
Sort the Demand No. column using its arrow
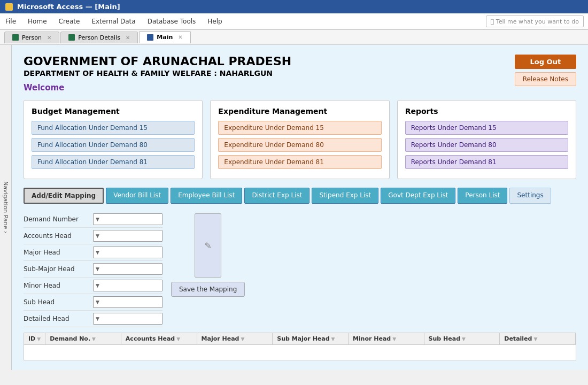(x=94, y=338)
